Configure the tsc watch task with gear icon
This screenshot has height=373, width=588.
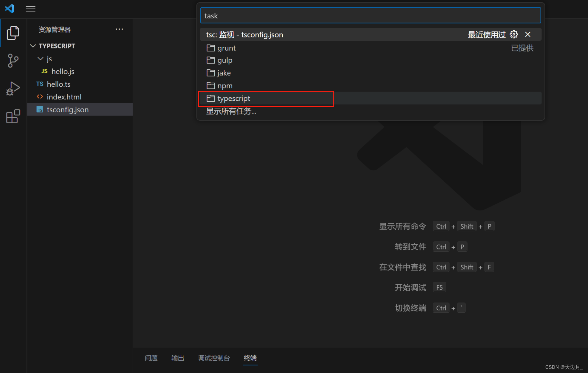coord(514,35)
